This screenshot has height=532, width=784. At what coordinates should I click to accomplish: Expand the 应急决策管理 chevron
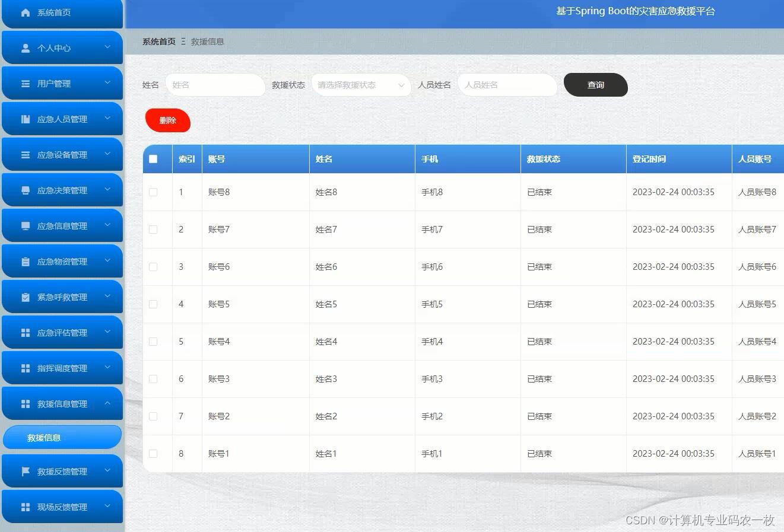coord(107,189)
